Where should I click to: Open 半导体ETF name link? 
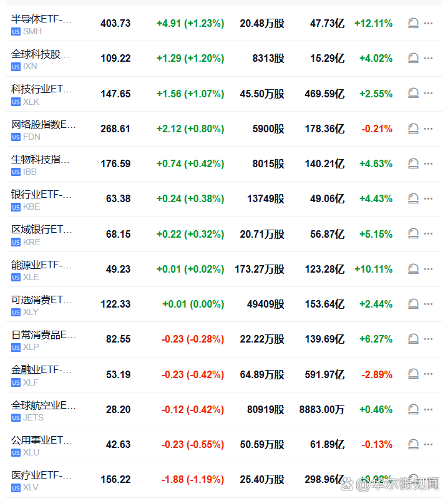click(41, 19)
